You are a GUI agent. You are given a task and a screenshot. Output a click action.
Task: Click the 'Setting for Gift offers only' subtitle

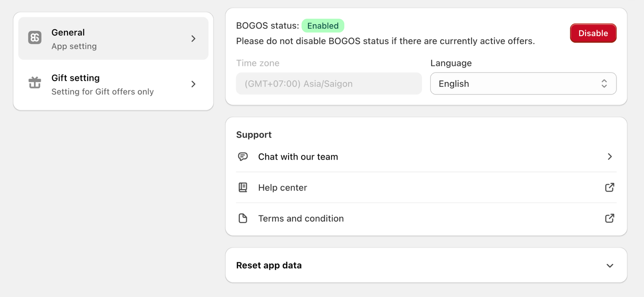103,92
